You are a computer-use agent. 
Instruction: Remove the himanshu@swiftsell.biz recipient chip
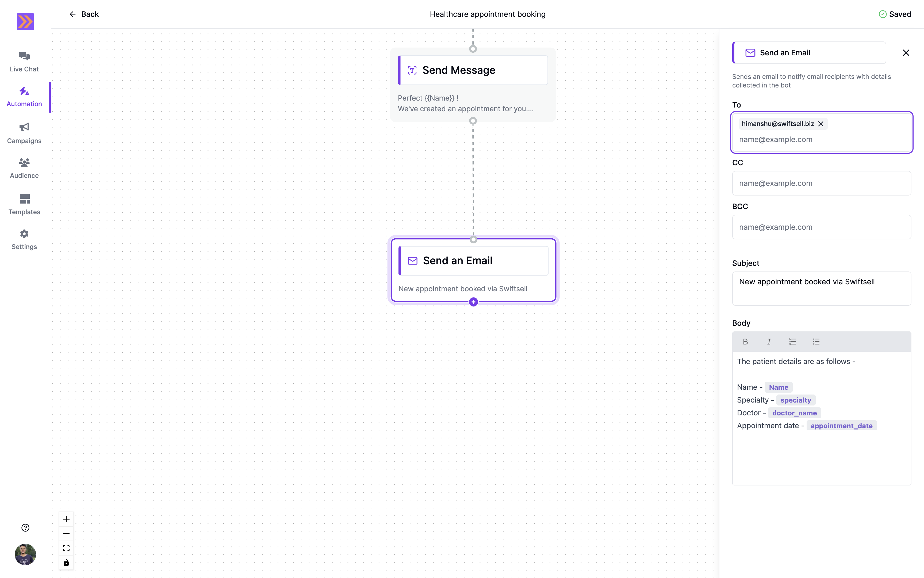click(821, 124)
